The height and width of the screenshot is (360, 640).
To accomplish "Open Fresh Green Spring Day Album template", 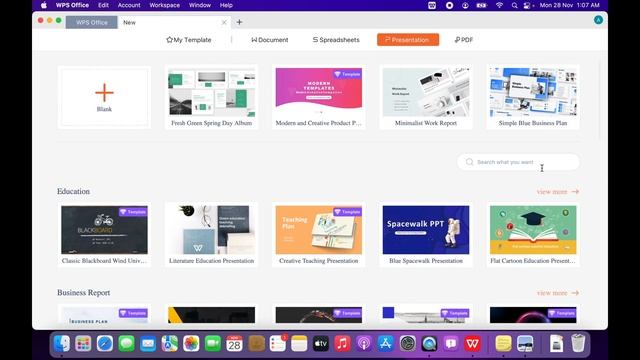I will (211, 97).
